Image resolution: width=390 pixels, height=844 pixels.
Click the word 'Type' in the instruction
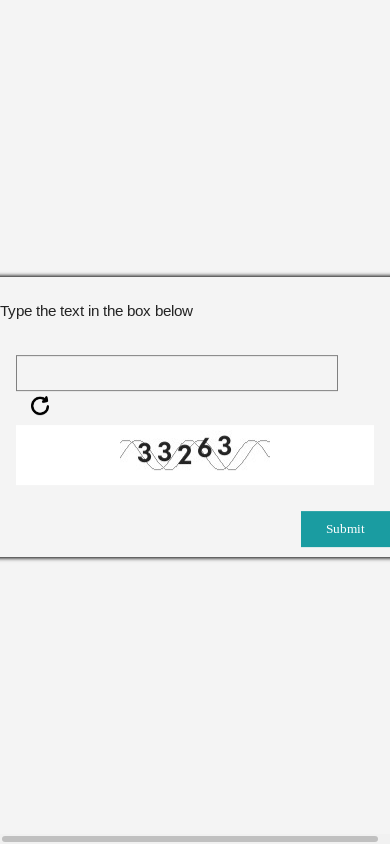tap(16, 311)
